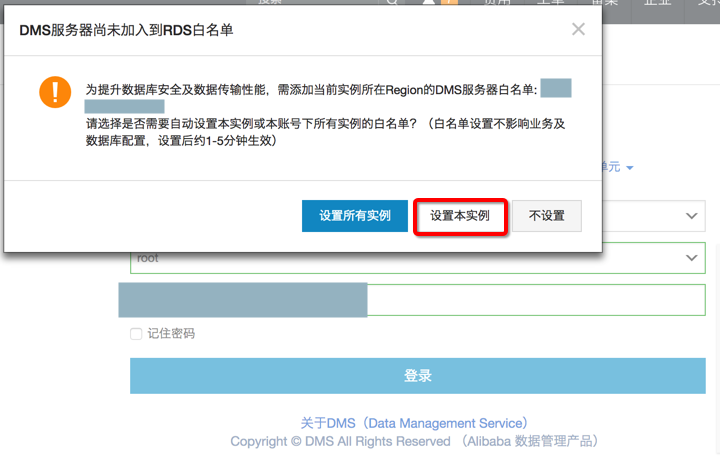Viewport: 720px width, 461px height.
Task: Open the 关于DMS (Data Management Service) link
Action: [414, 423]
